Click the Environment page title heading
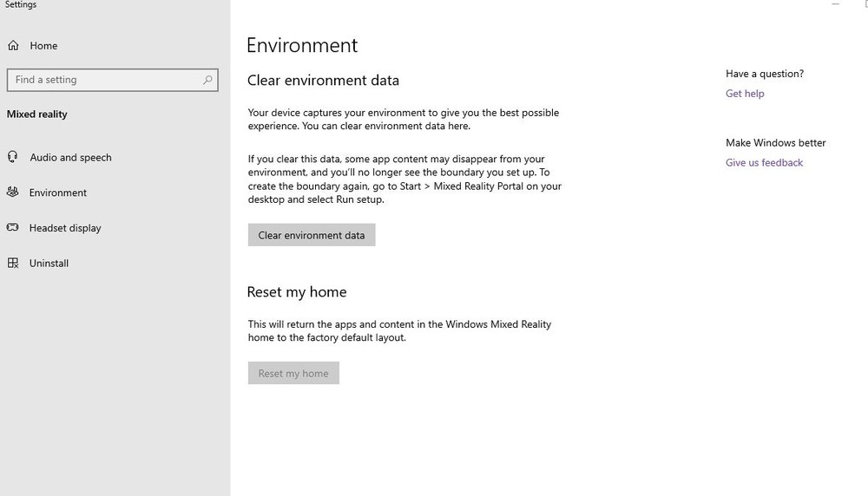Screen dimensions: 868x496 click(x=302, y=45)
